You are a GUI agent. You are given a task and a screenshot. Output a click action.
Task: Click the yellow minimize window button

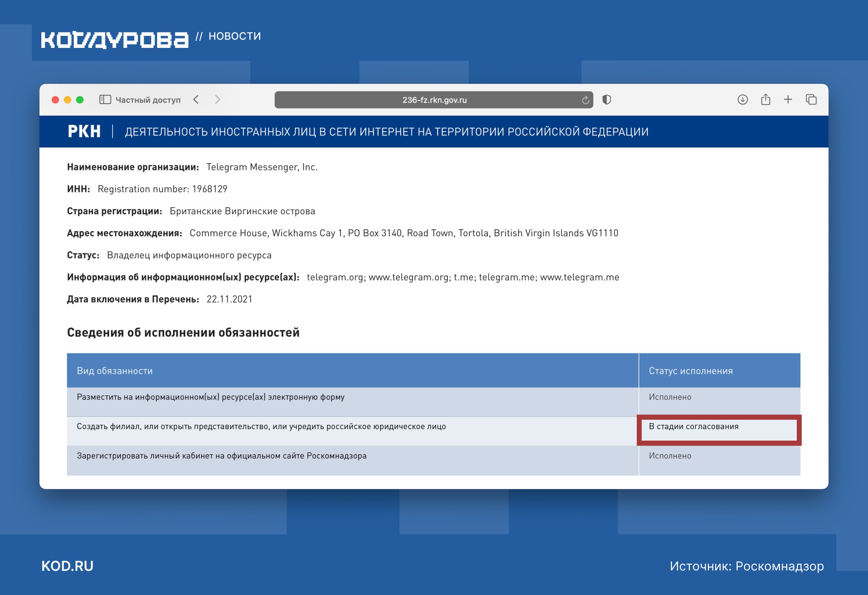tap(68, 100)
